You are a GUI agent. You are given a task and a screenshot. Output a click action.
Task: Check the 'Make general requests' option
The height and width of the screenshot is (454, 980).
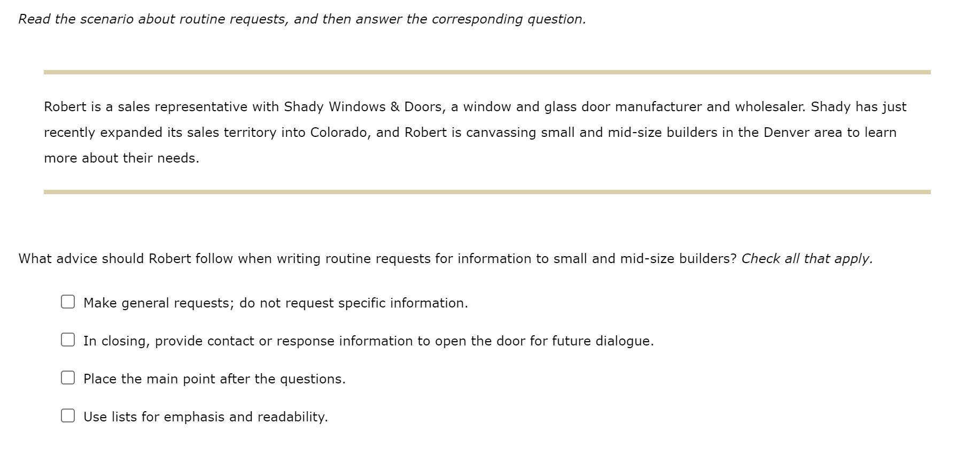(68, 302)
